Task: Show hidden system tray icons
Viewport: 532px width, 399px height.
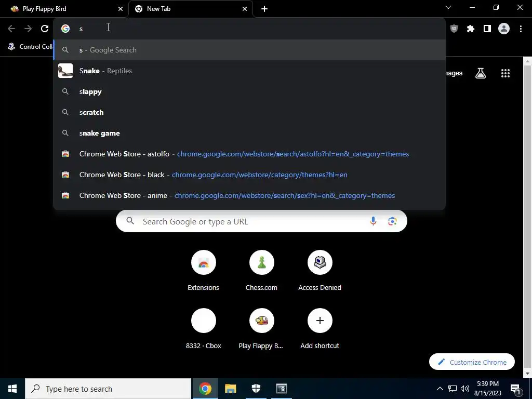Action: pos(440,389)
